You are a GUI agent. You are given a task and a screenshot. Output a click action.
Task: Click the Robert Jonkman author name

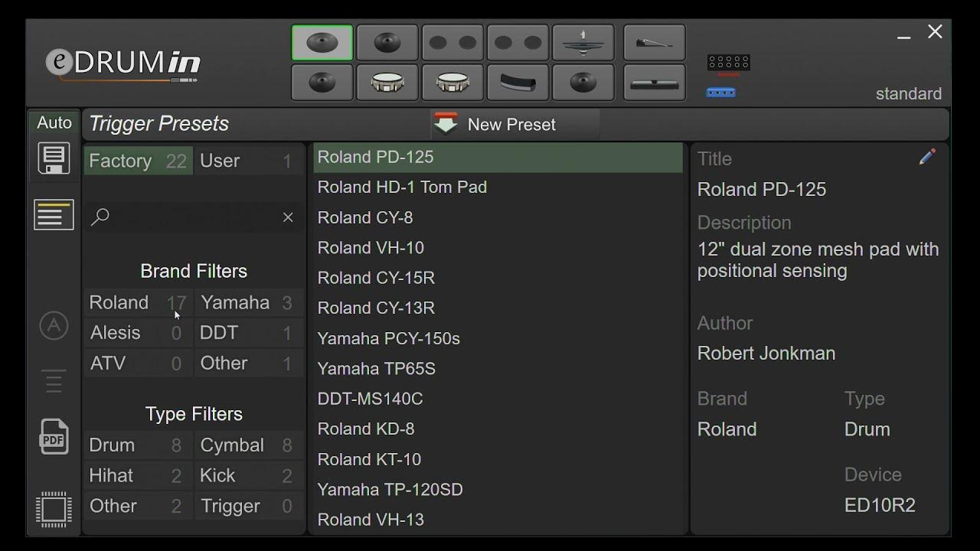click(766, 353)
